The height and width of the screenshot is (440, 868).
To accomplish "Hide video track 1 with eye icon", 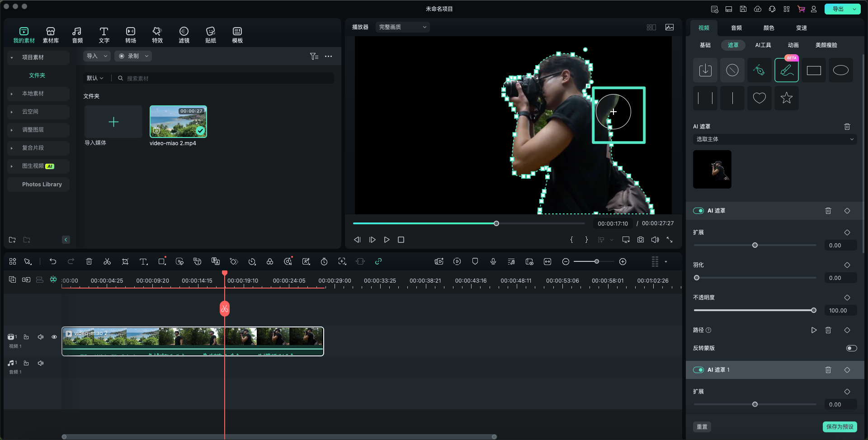I will [x=54, y=337].
